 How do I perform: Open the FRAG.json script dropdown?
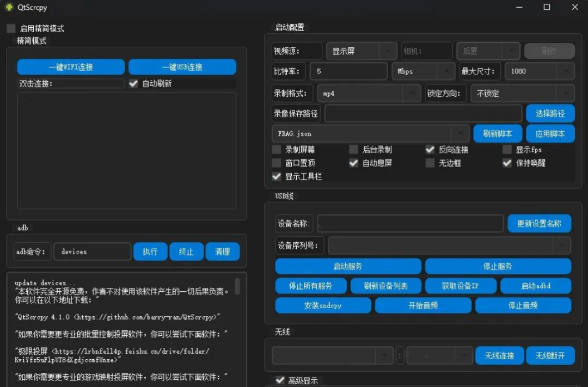[371, 133]
